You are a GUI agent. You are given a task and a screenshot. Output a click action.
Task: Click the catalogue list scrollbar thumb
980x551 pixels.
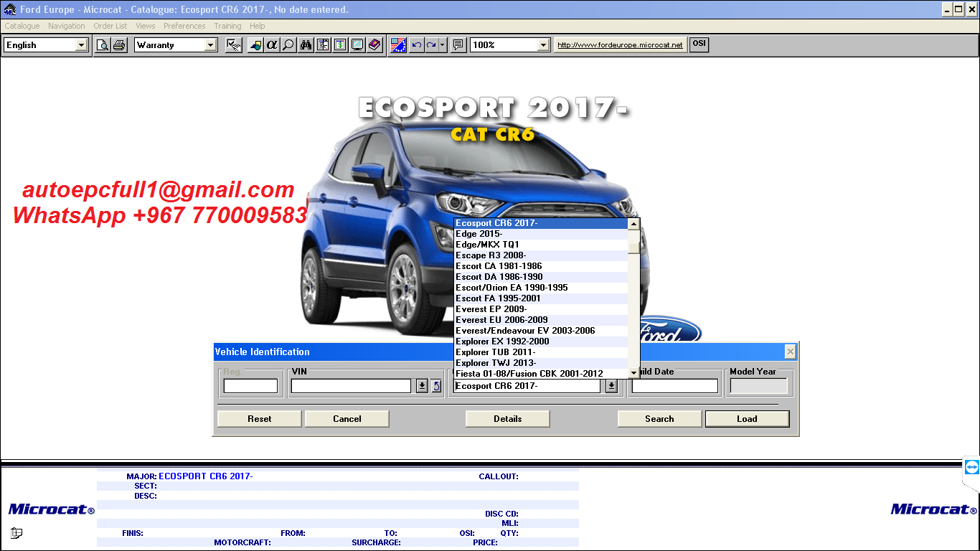pyautogui.click(x=633, y=248)
